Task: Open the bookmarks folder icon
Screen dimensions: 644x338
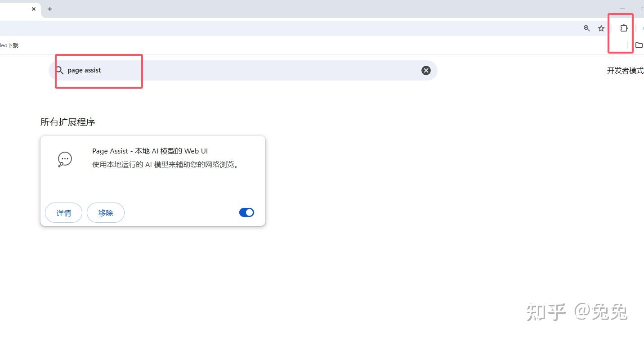Action: (639, 45)
